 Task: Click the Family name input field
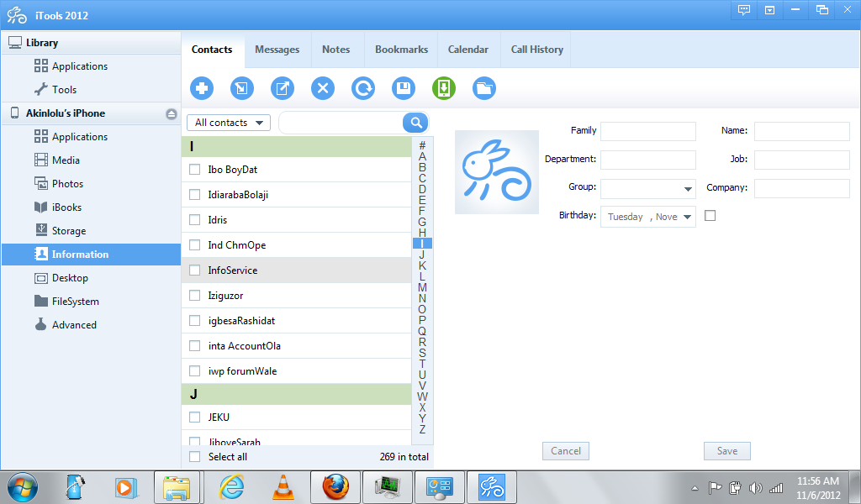click(x=648, y=132)
